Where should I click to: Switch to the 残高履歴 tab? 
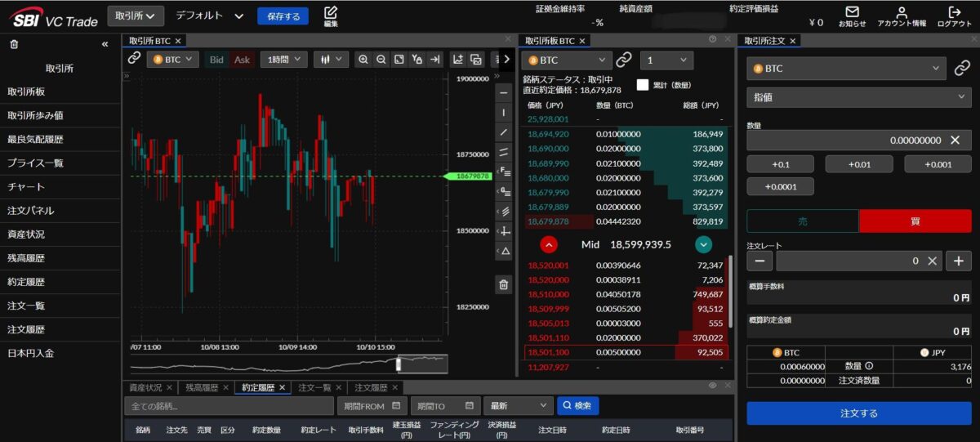[x=207, y=387]
